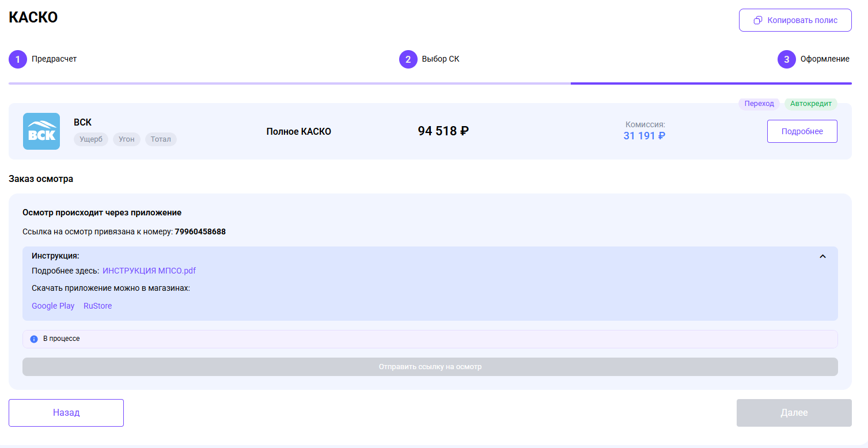Click the Тотал tag
The height and width of the screenshot is (448, 868).
[x=161, y=139]
